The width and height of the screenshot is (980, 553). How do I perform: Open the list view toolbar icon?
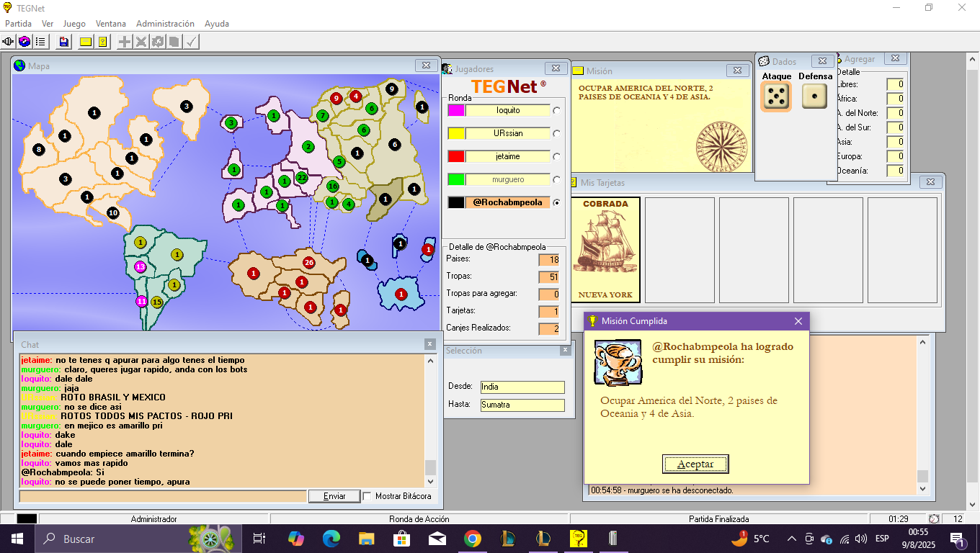[x=40, y=42]
